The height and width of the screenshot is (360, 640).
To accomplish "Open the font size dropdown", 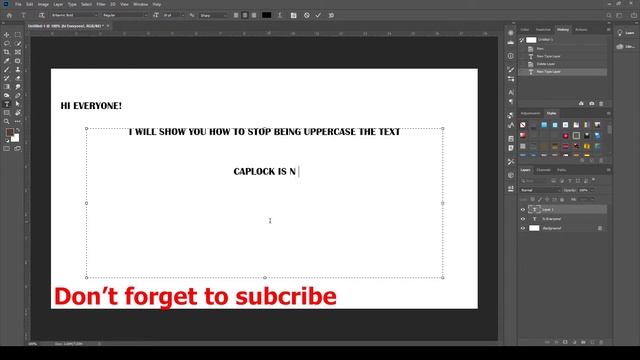I will pyautogui.click(x=173, y=16).
